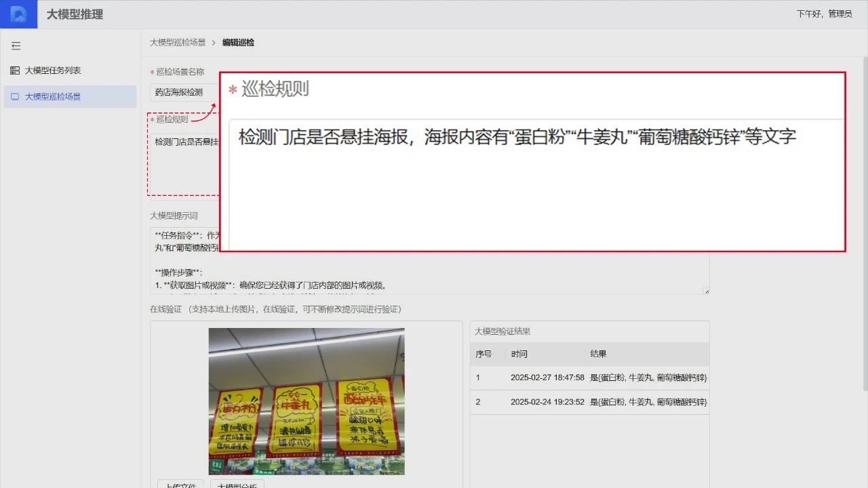Open 大模型任务列表 in the sidebar
Viewport: 868px width, 488px height.
tap(53, 70)
